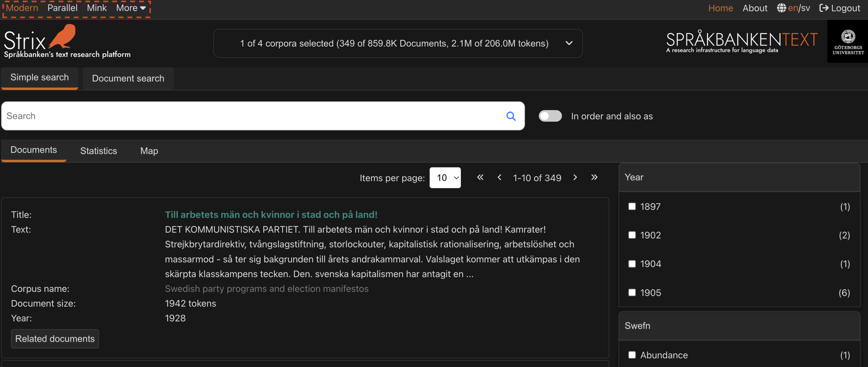
Task: Toggle the 'In order and also as' switch
Action: pyautogui.click(x=550, y=116)
